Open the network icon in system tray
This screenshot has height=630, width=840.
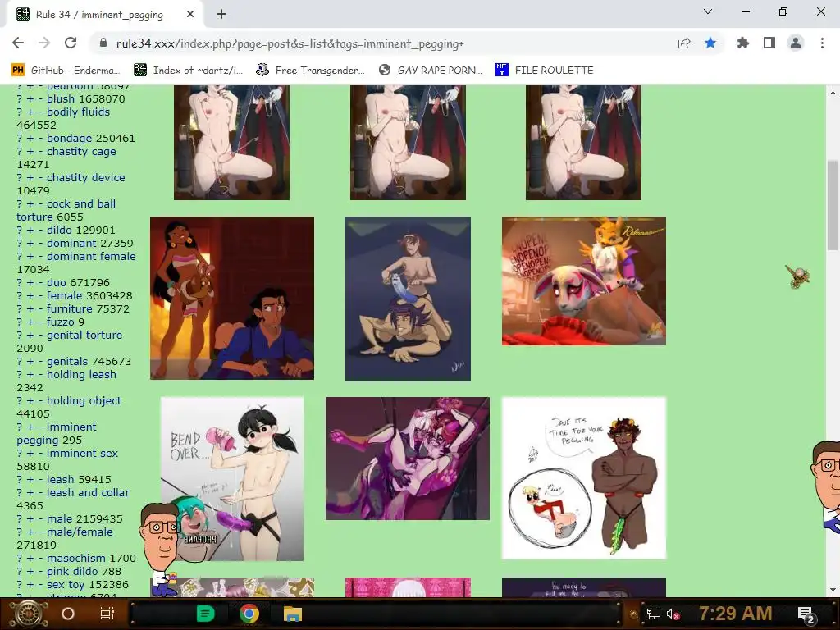click(x=654, y=614)
